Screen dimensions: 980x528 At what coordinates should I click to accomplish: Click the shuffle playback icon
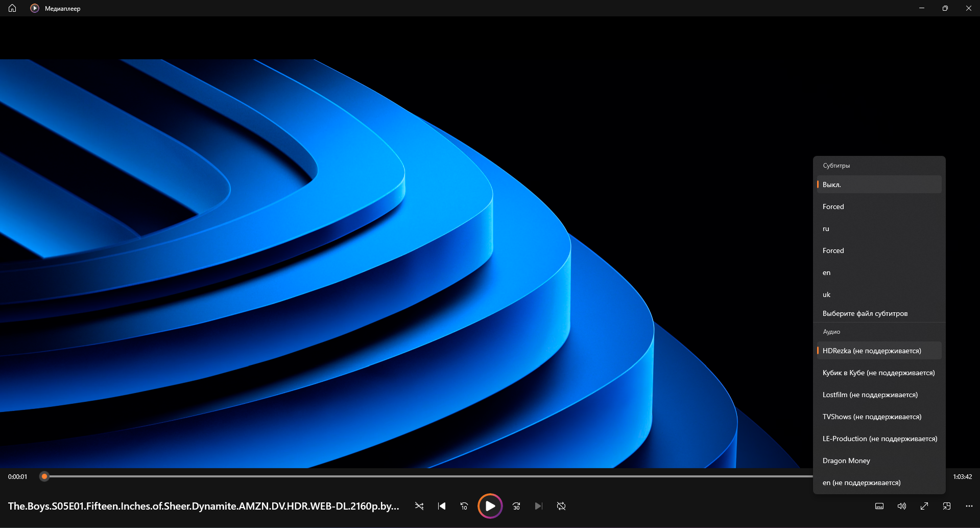coord(419,506)
